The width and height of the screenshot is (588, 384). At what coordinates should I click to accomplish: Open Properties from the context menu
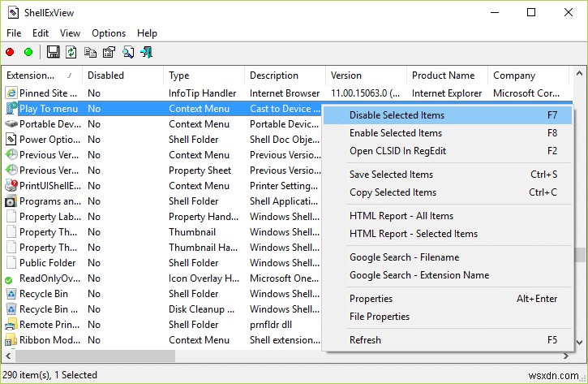click(x=448, y=299)
